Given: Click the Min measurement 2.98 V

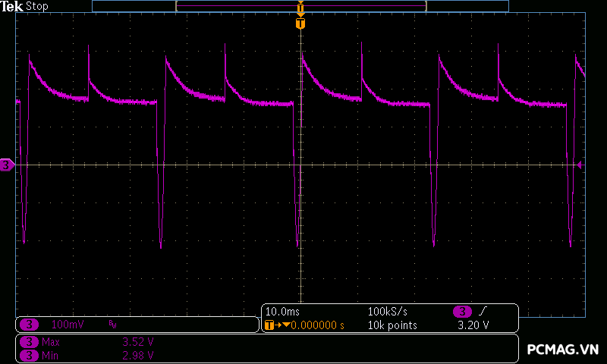Looking at the screenshot, I should point(138,355).
